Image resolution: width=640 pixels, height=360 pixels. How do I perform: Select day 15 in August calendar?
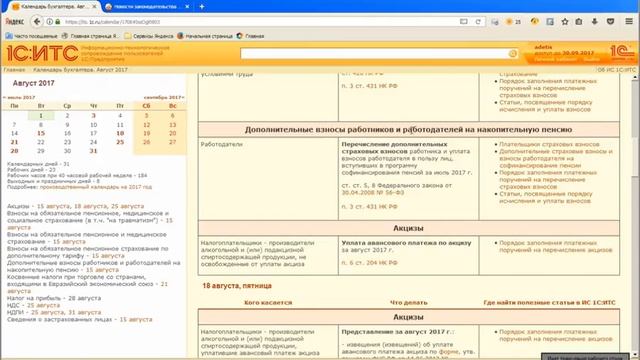(x=41, y=133)
